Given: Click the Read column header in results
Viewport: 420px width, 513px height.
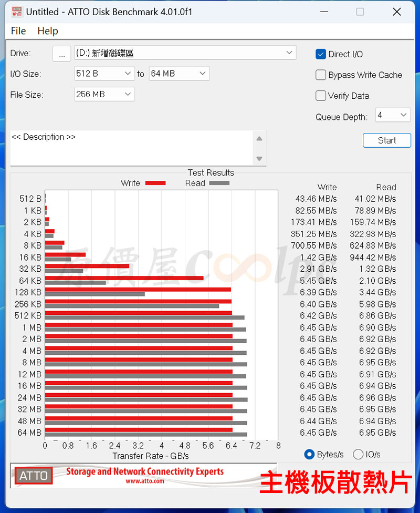Looking at the screenshot, I should (386, 188).
